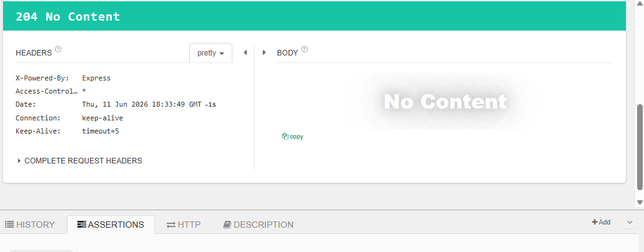This screenshot has height=252, width=644.
Task: Add a new assertion with + Add
Action: point(601,222)
